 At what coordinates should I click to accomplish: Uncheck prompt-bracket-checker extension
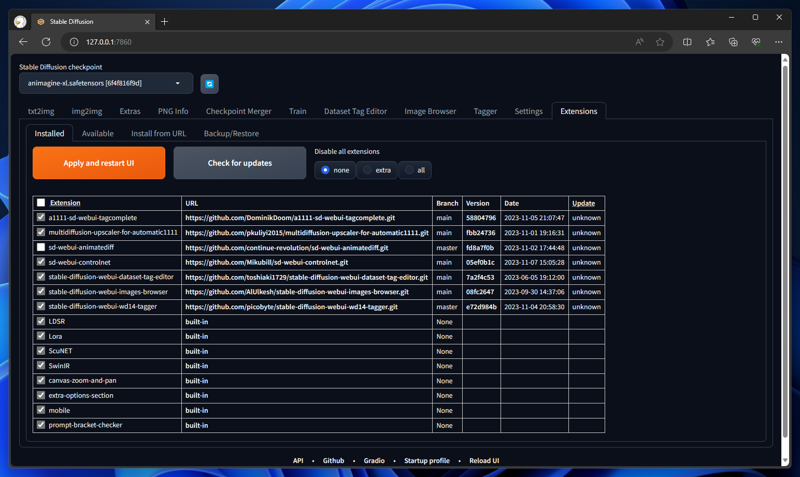tap(41, 424)
